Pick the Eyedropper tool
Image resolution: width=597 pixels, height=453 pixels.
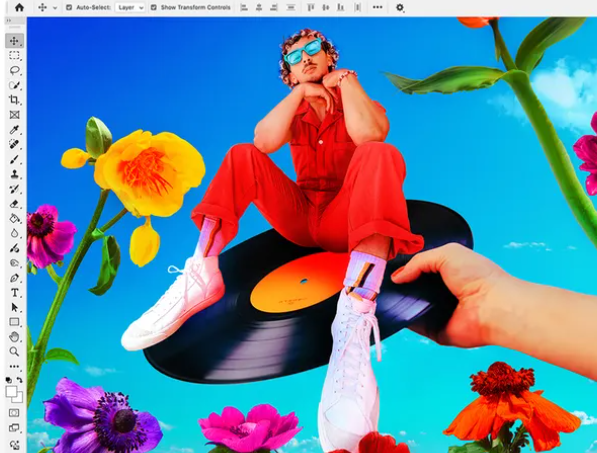coord(14,130)
